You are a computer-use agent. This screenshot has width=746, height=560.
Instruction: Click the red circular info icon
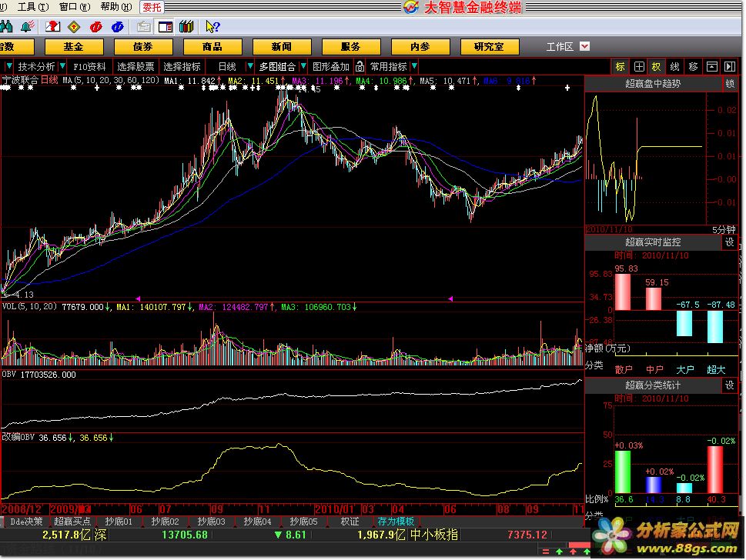[x=96, y=27]
